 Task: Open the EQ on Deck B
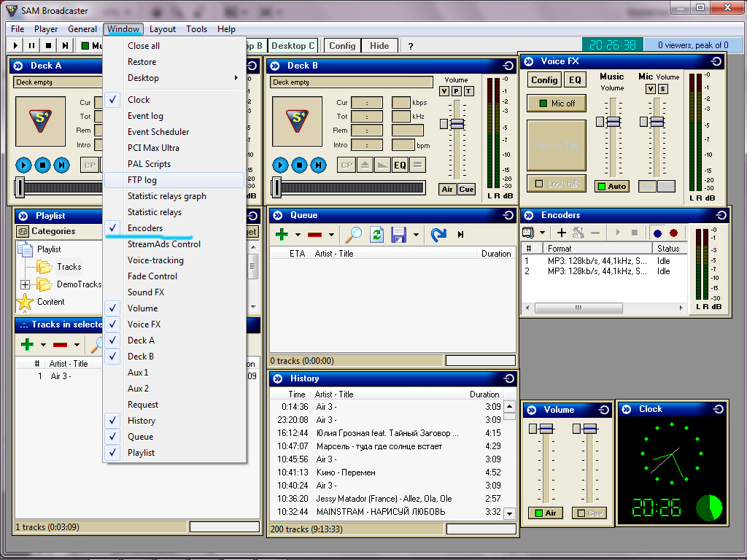click(400, 165)
